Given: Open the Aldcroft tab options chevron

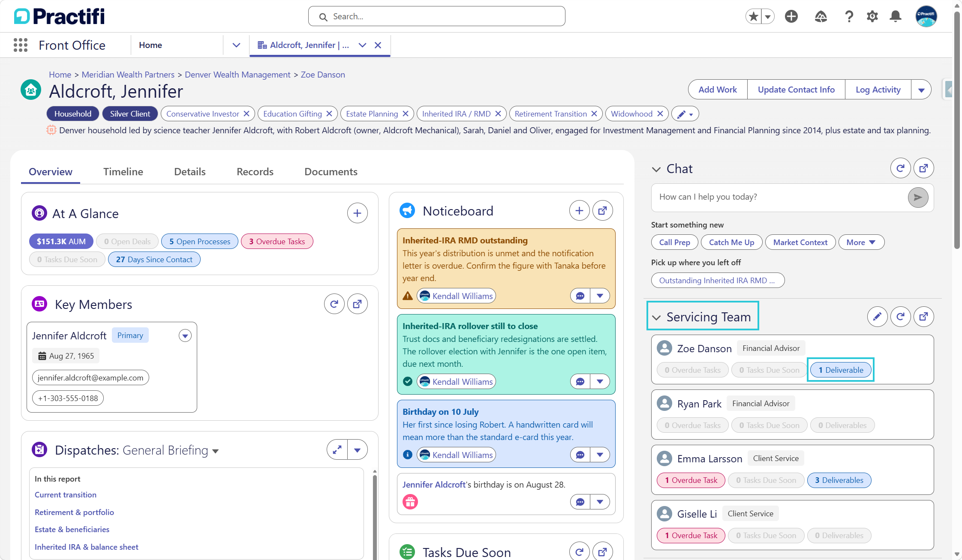Looking at the screenshot, I should tap(362, 45).
